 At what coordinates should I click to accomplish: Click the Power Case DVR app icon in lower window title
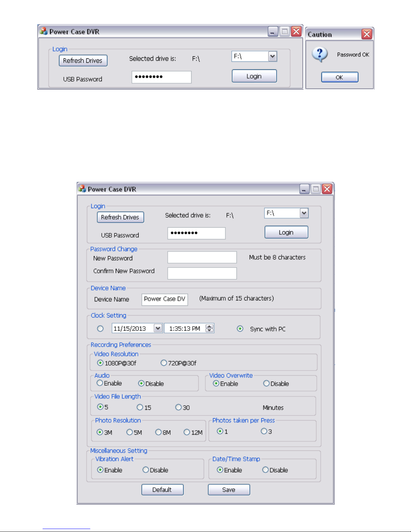(x=82, y=189)
